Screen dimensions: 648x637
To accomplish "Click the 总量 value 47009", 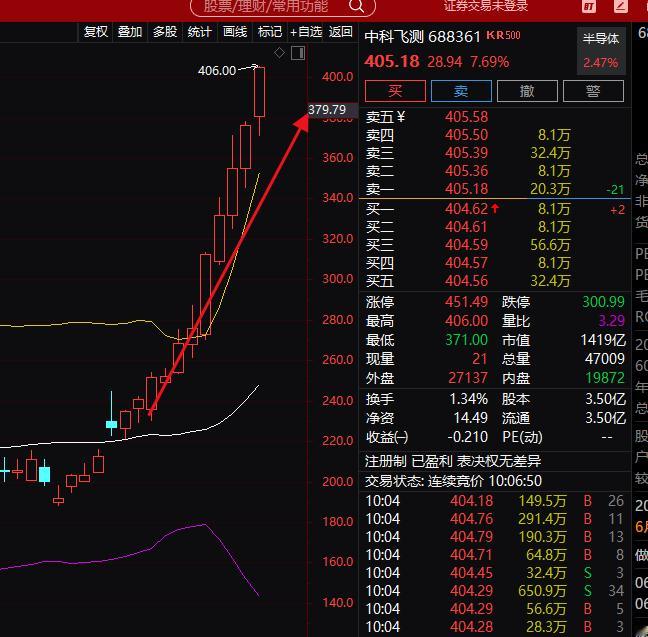I will pyautogui.click(x=605, y=359).
